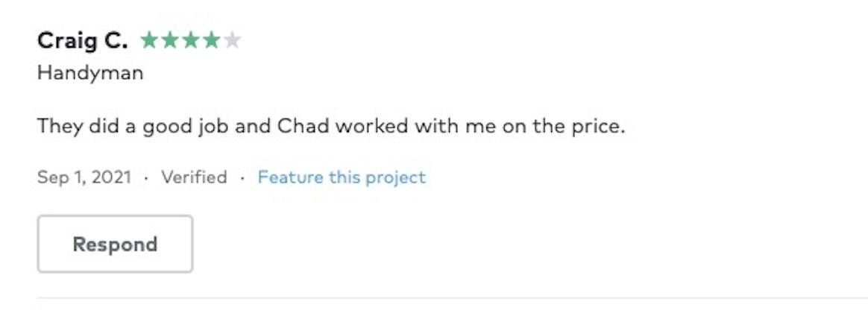Click the word Chad in the review
Viewport: 868px width, 319px height.
[303, 126]
